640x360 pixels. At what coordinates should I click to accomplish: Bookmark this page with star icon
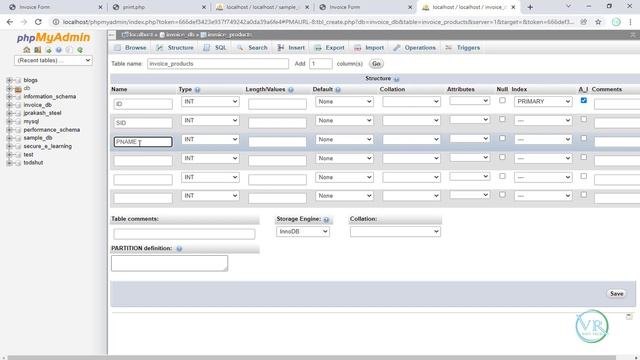tap(598, 22)
